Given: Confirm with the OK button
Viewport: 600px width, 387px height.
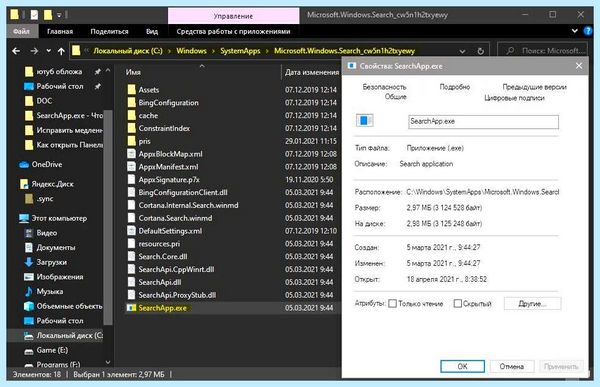Looking at the screenshot, I should [x=462, y=366].
